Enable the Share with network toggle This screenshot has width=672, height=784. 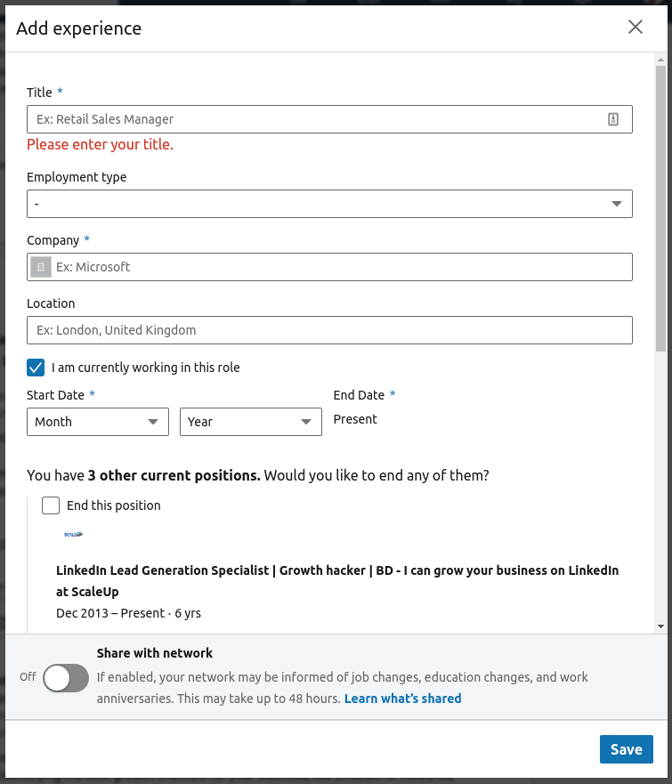pyautogui.click(x=67, y=677)
